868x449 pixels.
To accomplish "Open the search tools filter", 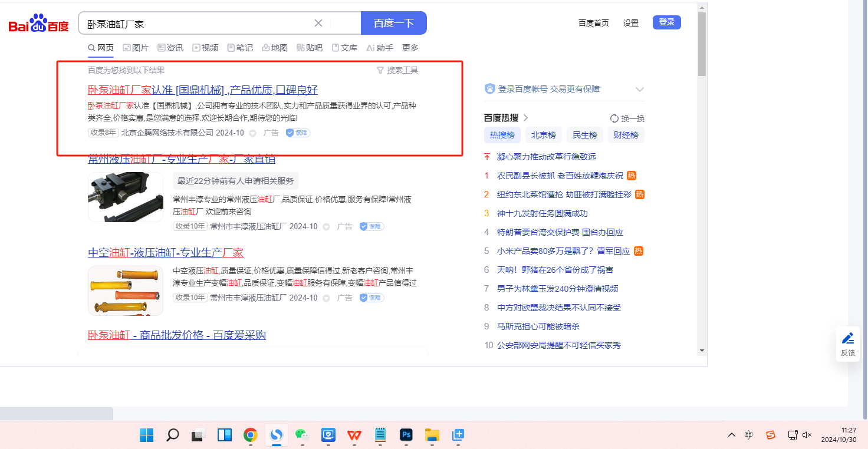I will 397,70.
